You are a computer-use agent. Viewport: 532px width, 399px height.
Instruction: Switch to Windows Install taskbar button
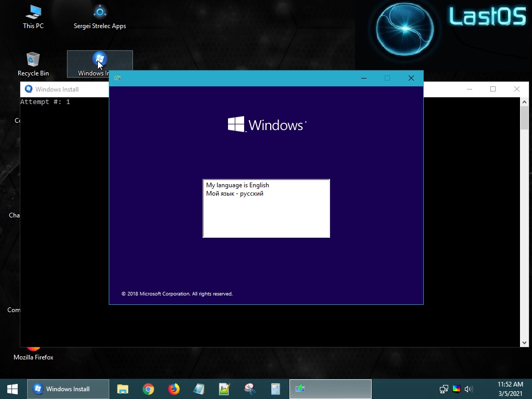coord(68,389)
